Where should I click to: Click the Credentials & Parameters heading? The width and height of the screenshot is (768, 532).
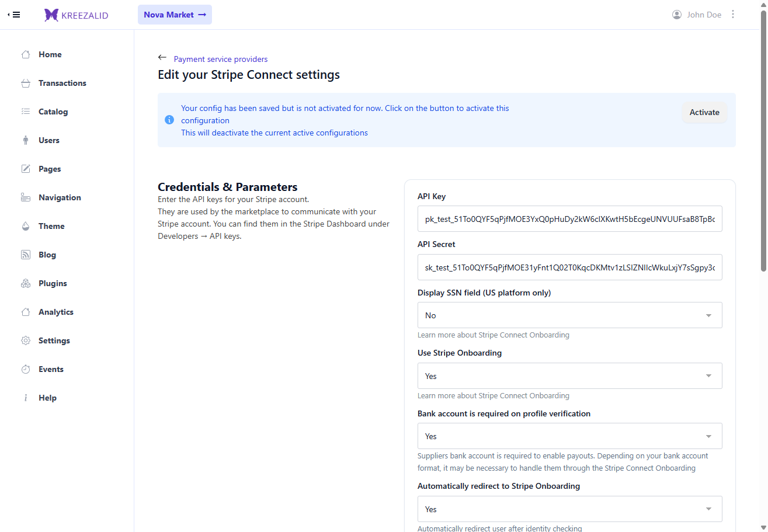pos(228,187)
